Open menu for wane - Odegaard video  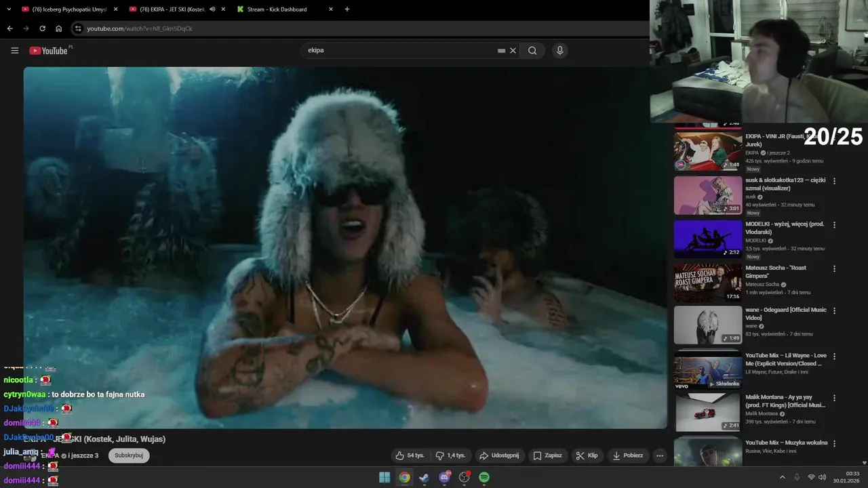click(x=835, y=310)
